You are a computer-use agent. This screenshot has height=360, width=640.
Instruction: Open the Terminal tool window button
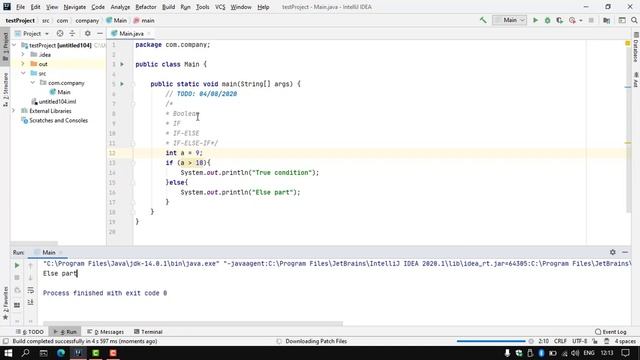[x=148, y=331]
